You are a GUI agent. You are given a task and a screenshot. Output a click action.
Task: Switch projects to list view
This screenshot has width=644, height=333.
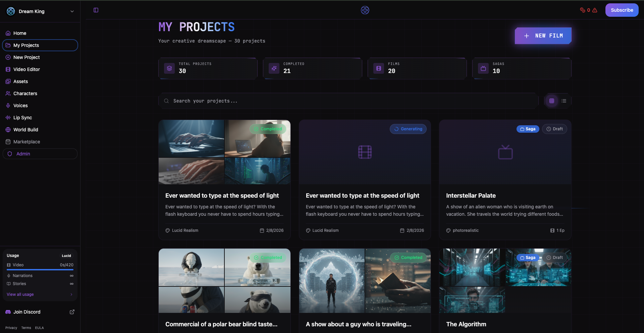point(564,101)
